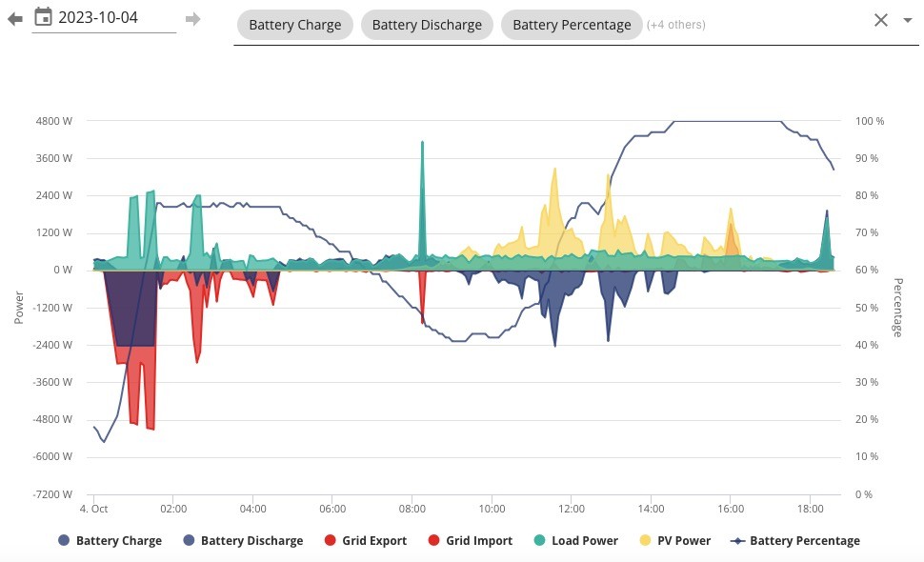Screen dimensions: 924x562
Task: Click the 4. Oct x-axis label
Action: (93, 509)
